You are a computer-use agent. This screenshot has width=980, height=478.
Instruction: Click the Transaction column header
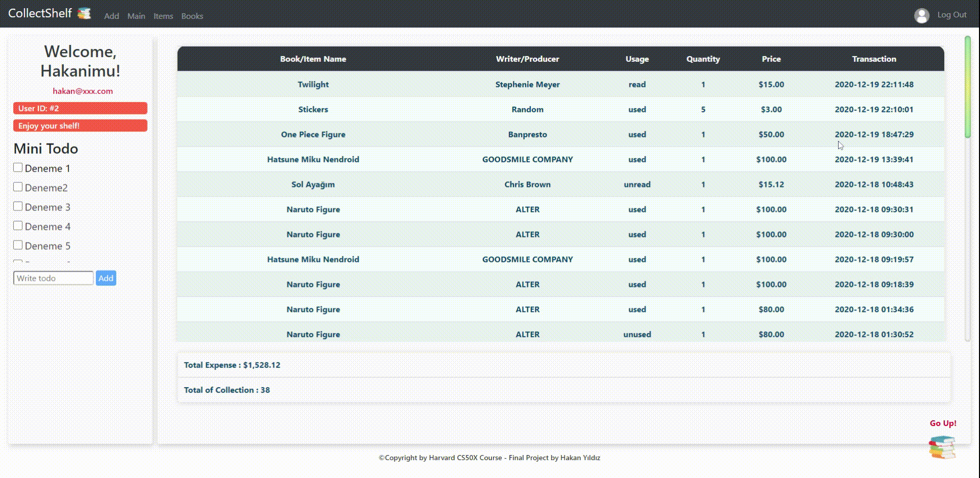click(874, 59)
